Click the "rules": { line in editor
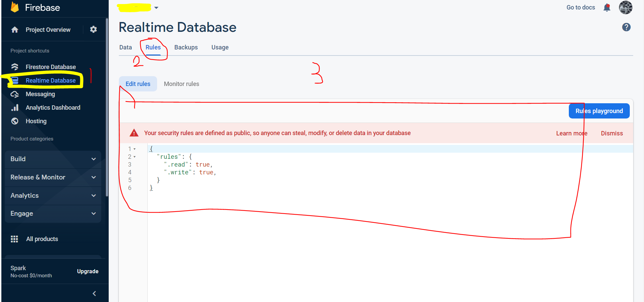Screen dimensions: 644x302 (x=174, y=157)
